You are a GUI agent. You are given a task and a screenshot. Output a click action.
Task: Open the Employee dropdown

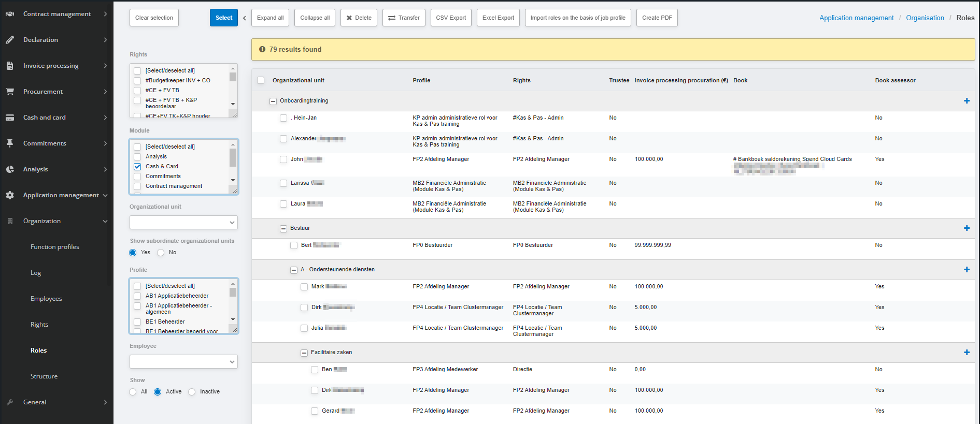(x=183, y=361)
